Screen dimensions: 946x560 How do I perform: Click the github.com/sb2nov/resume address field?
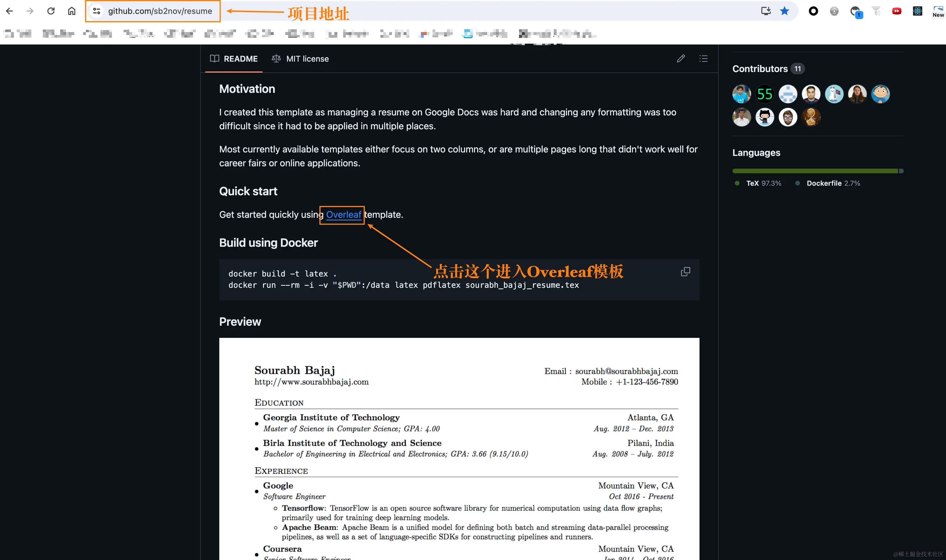[x=160, y=11]
